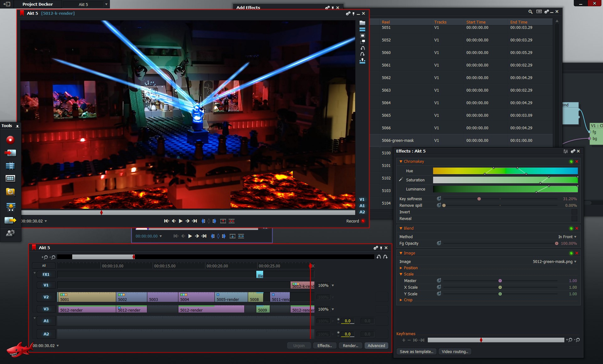Click the film-with-arrow tool in Tools panel

[x=10, y=207]
